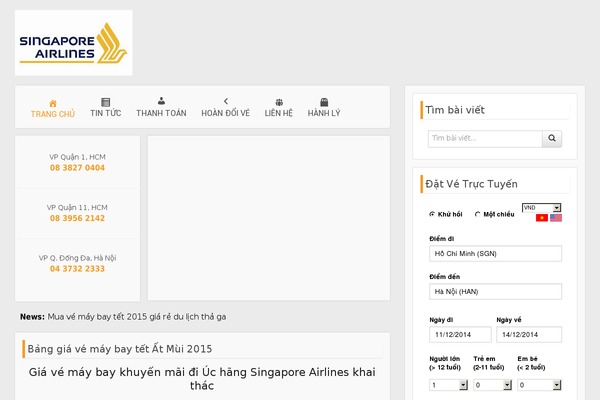Open the Người lớn adults dropdown

point(448,385)
